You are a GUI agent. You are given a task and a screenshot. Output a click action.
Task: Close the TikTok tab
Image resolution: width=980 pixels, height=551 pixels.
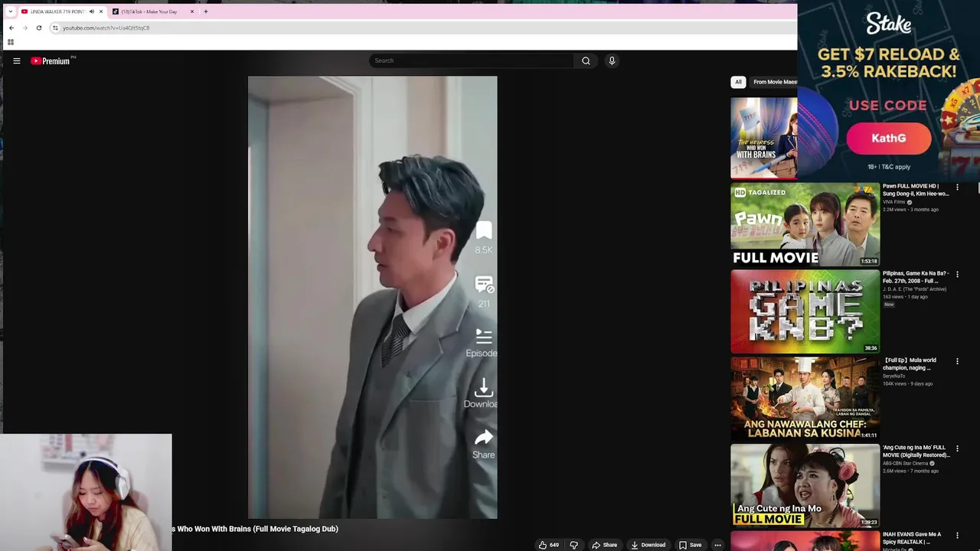pos(192,11)
